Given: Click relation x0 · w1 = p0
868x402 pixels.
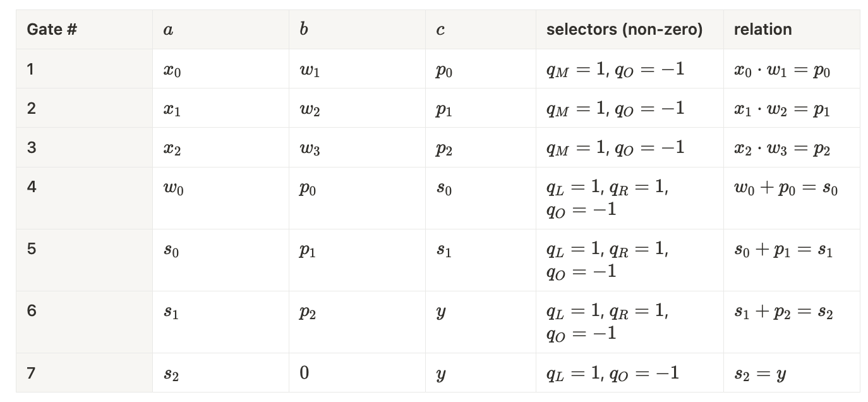Looking at the screenshot, I should point(782,70).
